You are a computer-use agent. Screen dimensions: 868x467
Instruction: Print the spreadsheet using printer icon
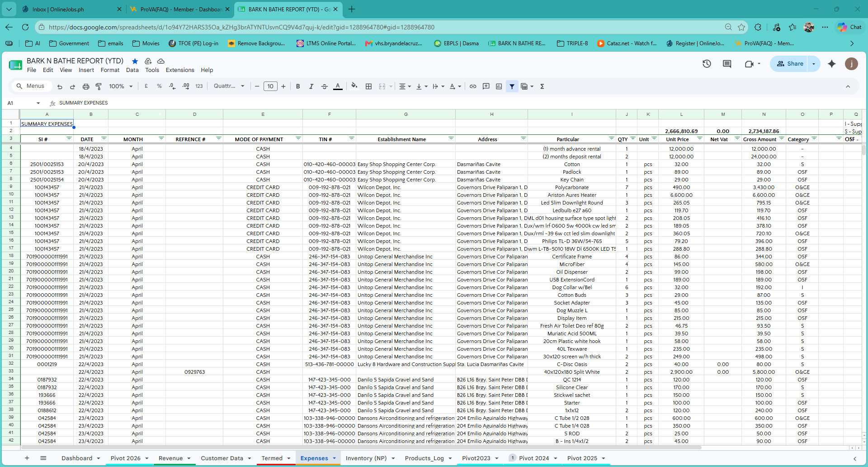pos(86,86)
